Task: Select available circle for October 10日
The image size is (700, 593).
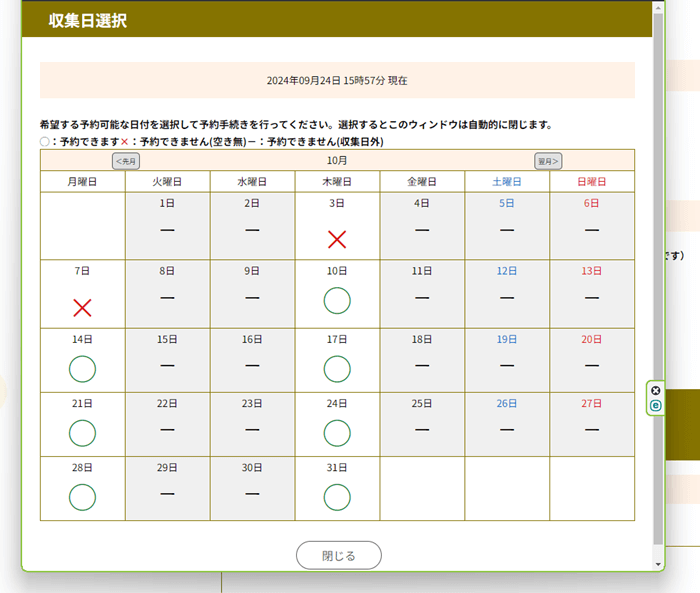Action: [x=337, y=301]
